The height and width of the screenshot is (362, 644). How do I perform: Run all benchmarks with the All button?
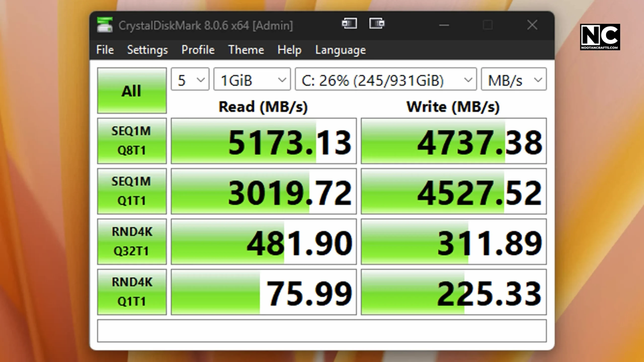tap(132, 90)
